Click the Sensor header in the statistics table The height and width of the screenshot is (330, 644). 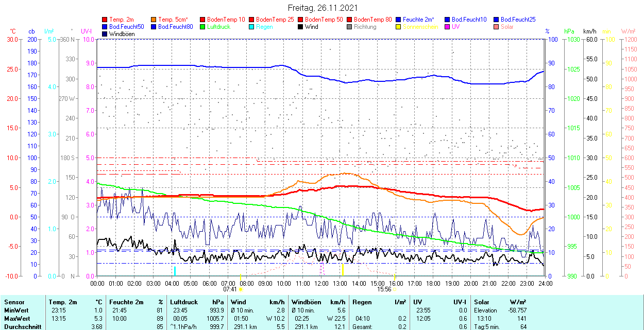point(14,302)
